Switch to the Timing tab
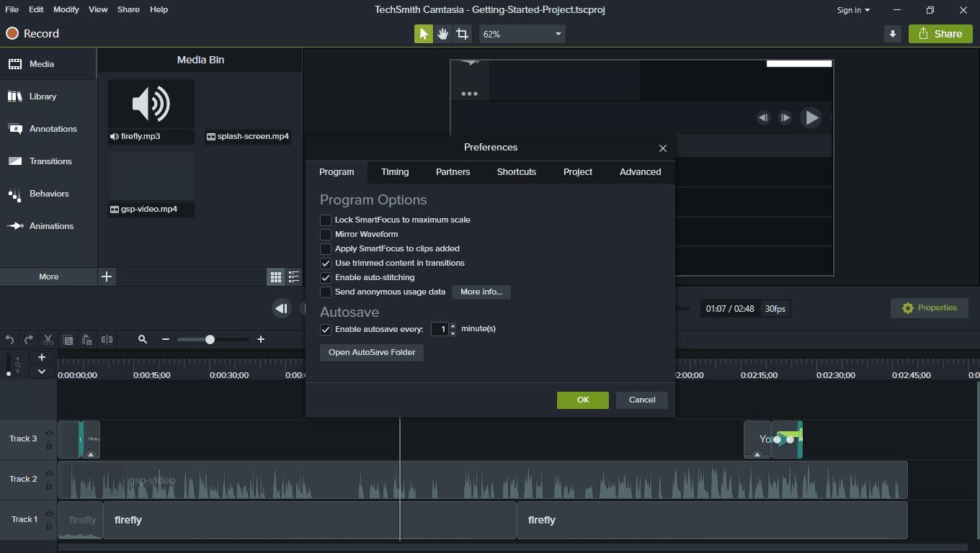Screen dimensions: 980x553 click(395, 172)
